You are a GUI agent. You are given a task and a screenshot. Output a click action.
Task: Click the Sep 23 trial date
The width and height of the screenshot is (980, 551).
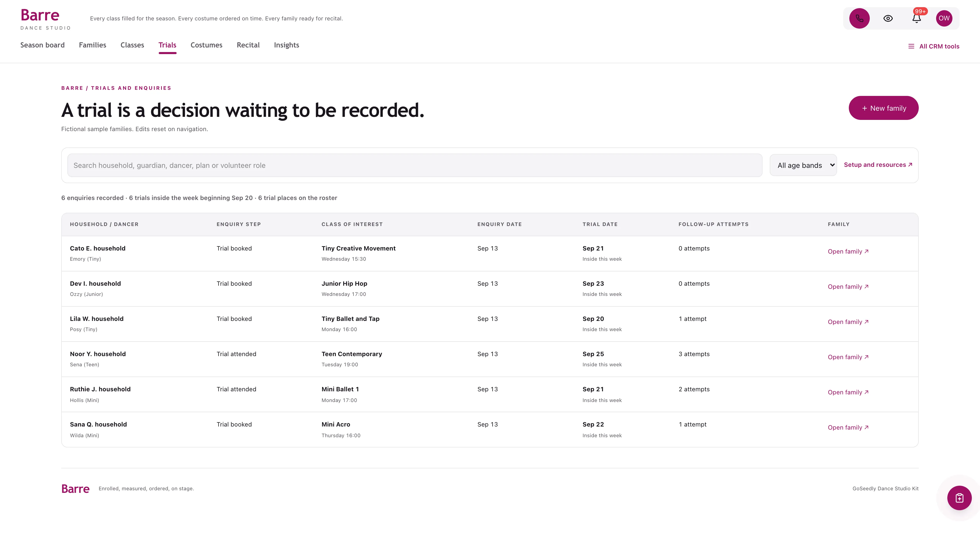tap(593, 284)
